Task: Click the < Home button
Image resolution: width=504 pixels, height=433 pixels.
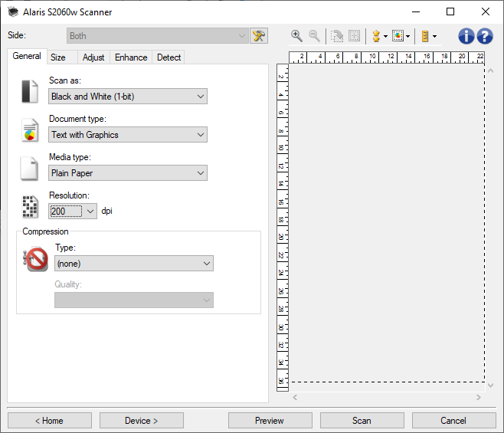Action: click(x=50, y=421)
